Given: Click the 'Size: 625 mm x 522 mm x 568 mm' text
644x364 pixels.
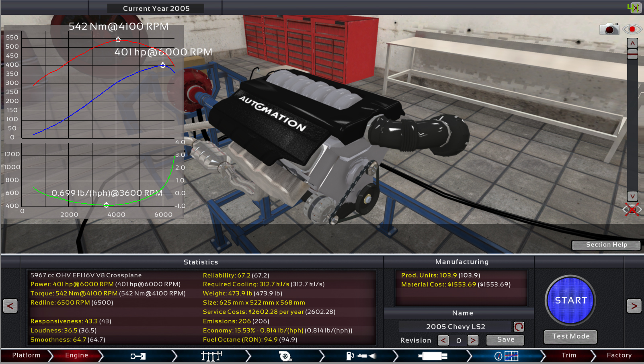Looking at the screenshot, I should [254, 303].
